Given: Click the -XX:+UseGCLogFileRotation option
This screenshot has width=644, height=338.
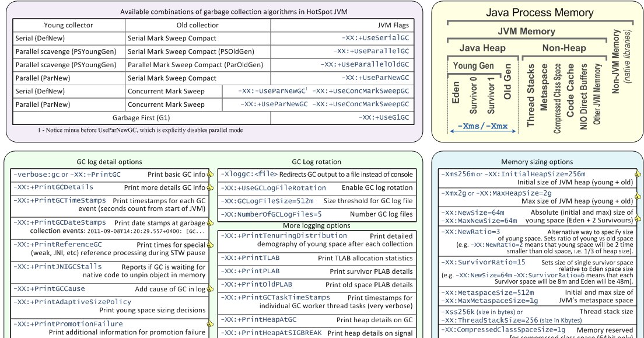Looking at the screenshot, I should 274,188.
